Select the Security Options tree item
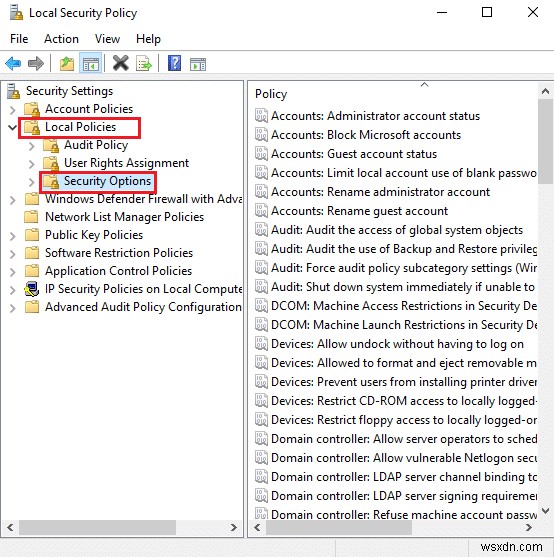The height and width of the screenshot is (557, 554). [108, 181]
